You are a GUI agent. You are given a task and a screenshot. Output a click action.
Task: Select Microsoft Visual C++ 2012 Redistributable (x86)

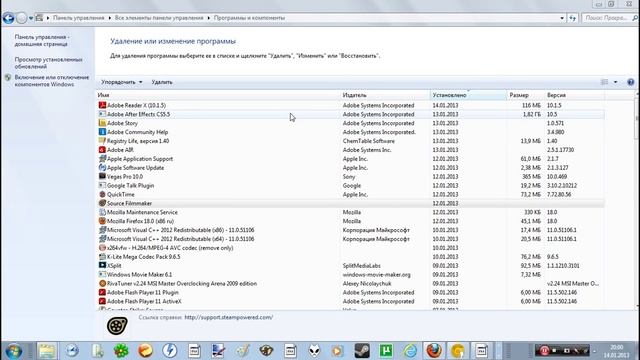point(351,230)
